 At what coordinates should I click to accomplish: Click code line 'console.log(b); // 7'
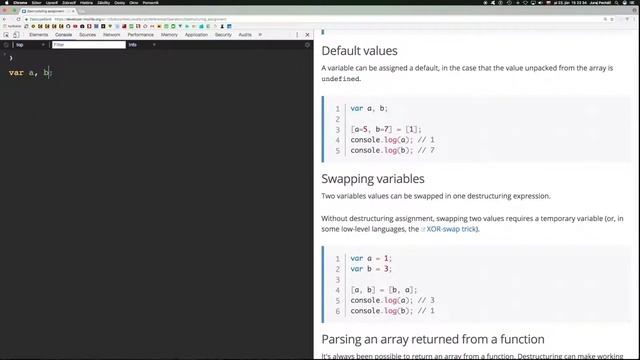392,150
